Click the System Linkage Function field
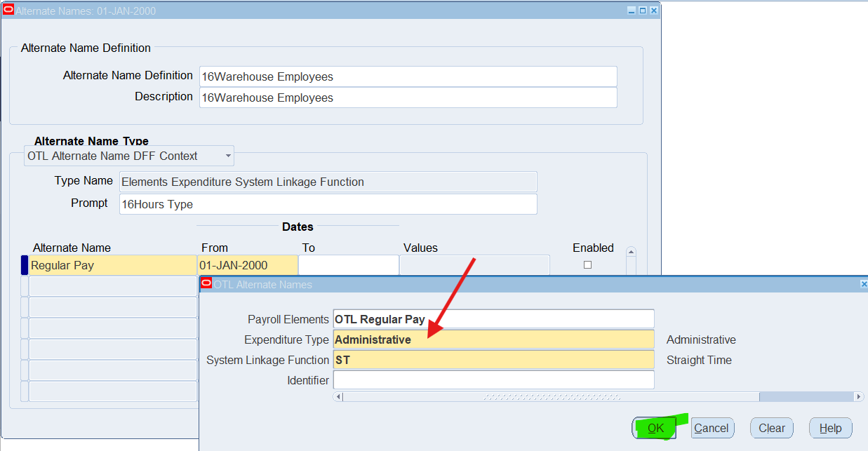 [493, 360]
